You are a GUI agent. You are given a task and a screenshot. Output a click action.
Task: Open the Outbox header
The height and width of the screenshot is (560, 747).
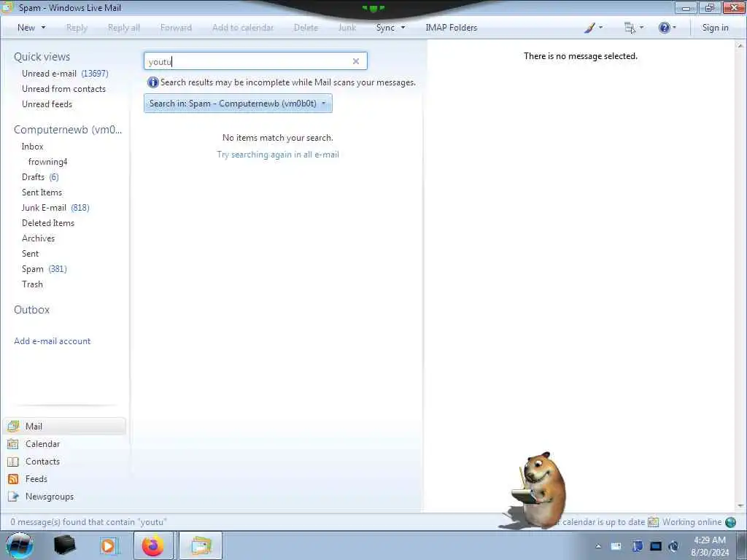(x=32, y=309)
